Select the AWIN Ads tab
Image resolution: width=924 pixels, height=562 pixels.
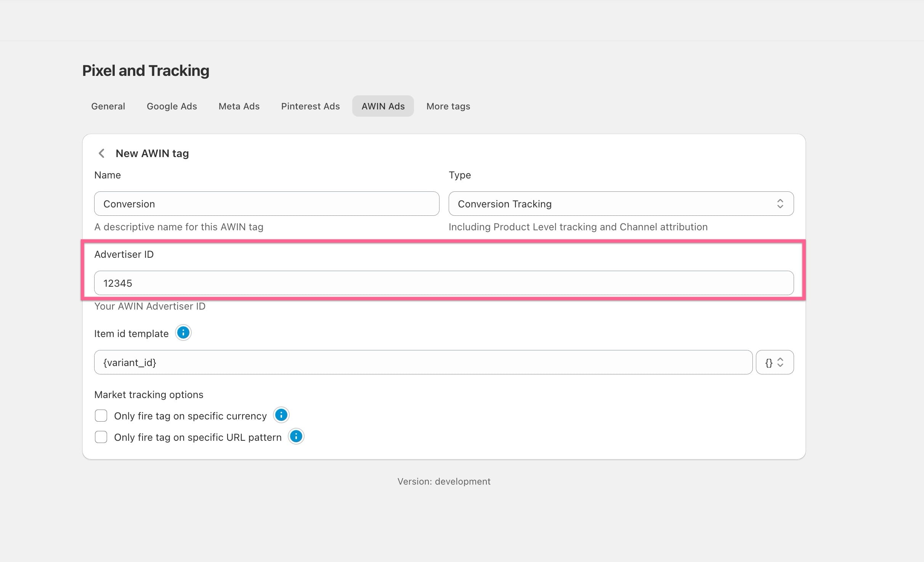[x=383, y=106]
